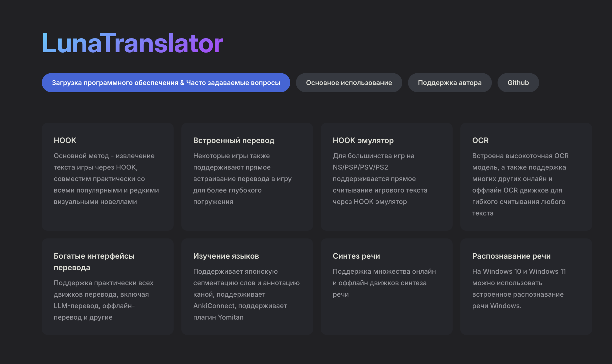
Task: Click description starting Встроена высокоточная OCR
Action: (x=520, y=184)
